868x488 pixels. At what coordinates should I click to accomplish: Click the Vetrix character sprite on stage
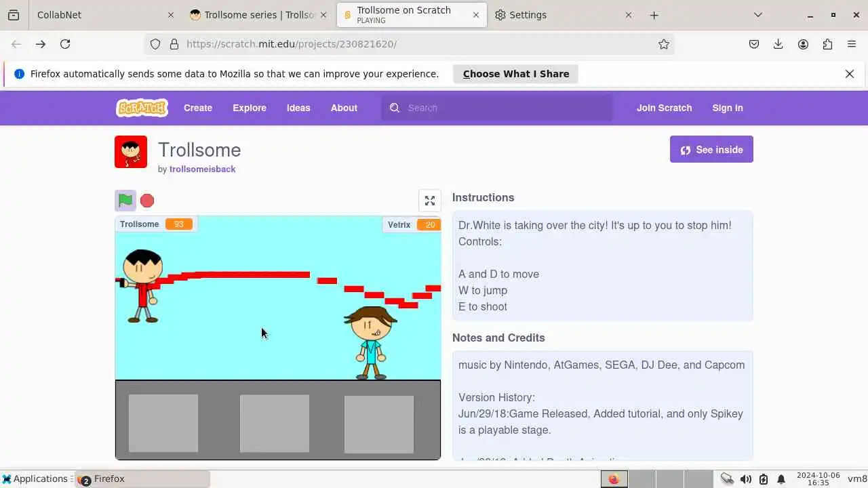pyautogui.click(x=370, y=343)
